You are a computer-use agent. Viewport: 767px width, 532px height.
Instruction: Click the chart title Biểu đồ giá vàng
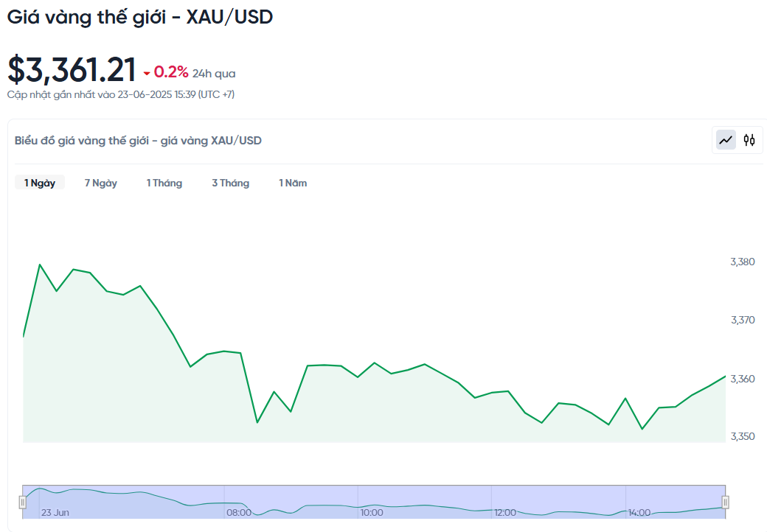(138, 141)
